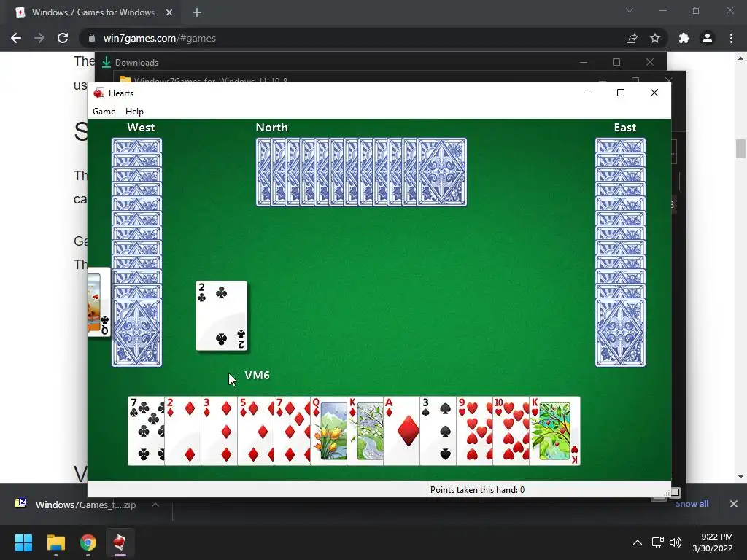Open volume control tray icon

point(675,542)
